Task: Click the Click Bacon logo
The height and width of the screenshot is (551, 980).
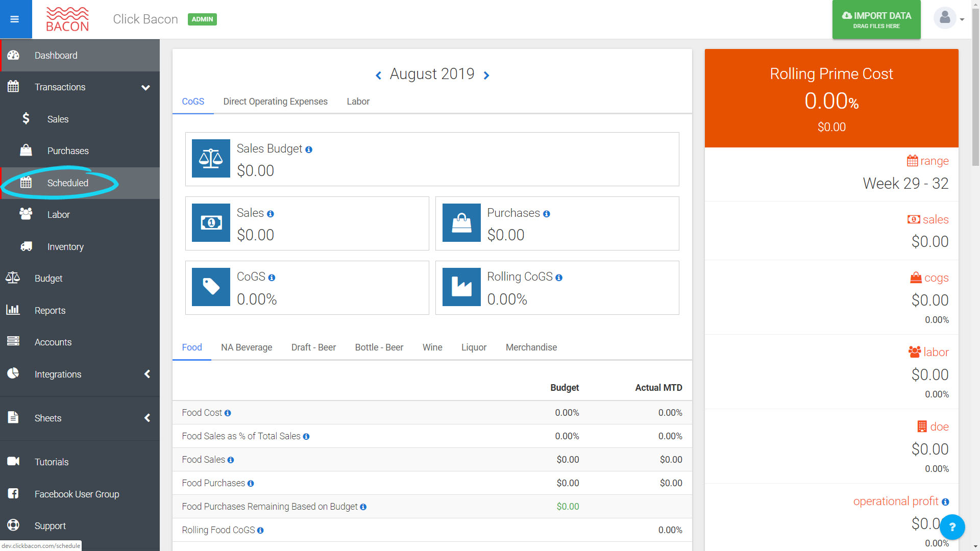Action: pos(67,19)
